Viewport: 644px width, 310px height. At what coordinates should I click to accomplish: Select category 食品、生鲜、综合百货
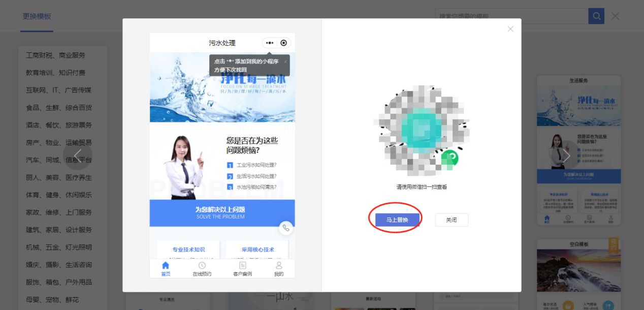coord(59,107)
